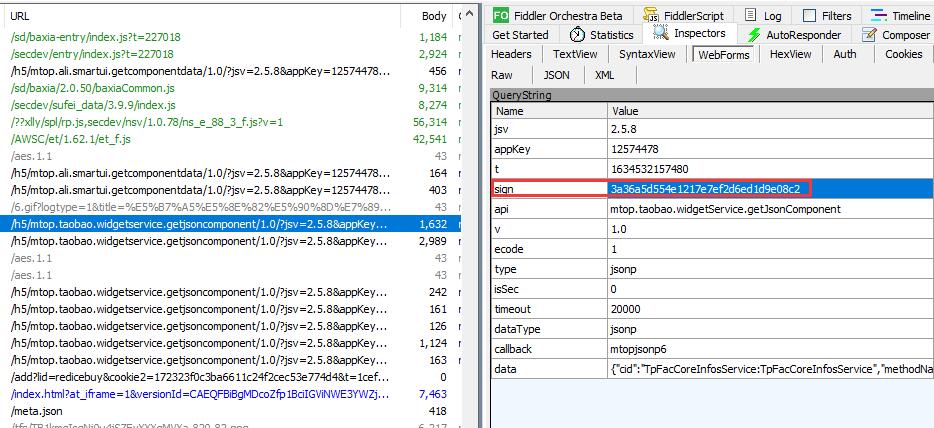
Task: Select the /meta.json session row
Action: [x=229, y=411]
